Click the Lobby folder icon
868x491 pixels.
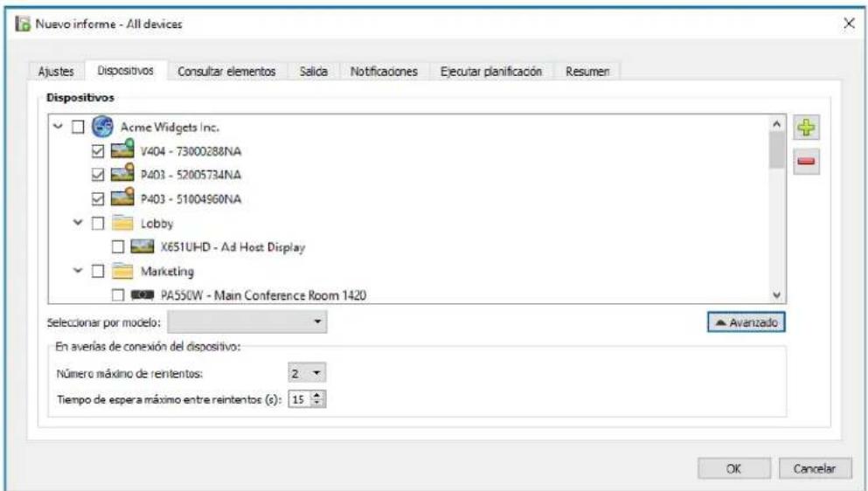coord(122,223)
